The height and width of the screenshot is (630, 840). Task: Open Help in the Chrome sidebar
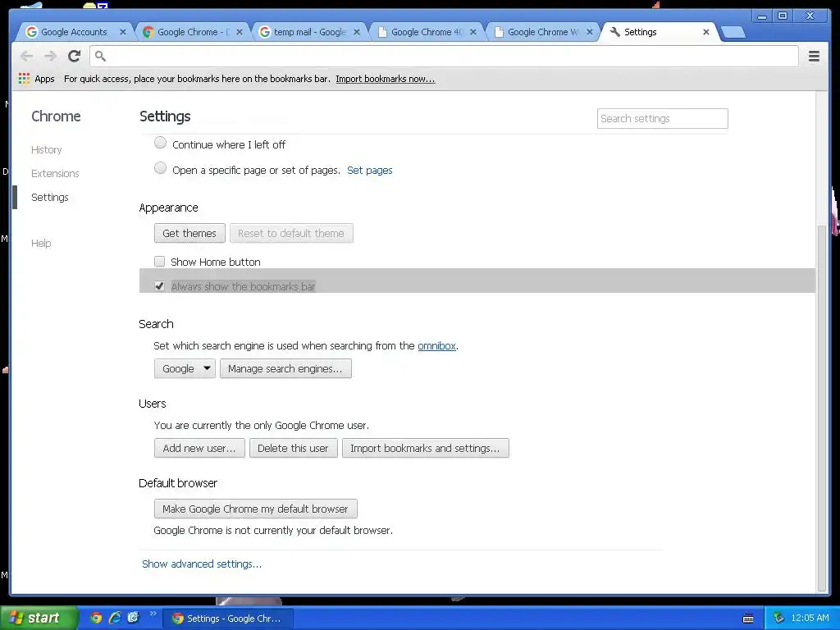point(41,243)
